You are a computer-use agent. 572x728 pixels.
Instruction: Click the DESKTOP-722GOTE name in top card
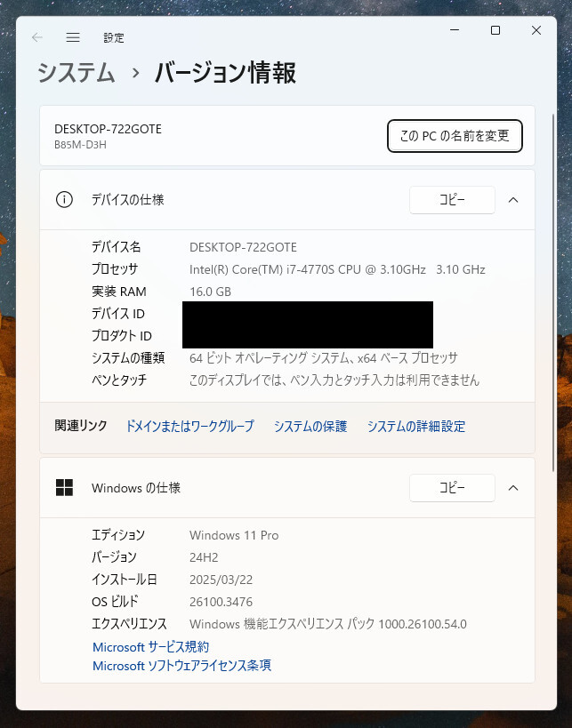[109, 129]
